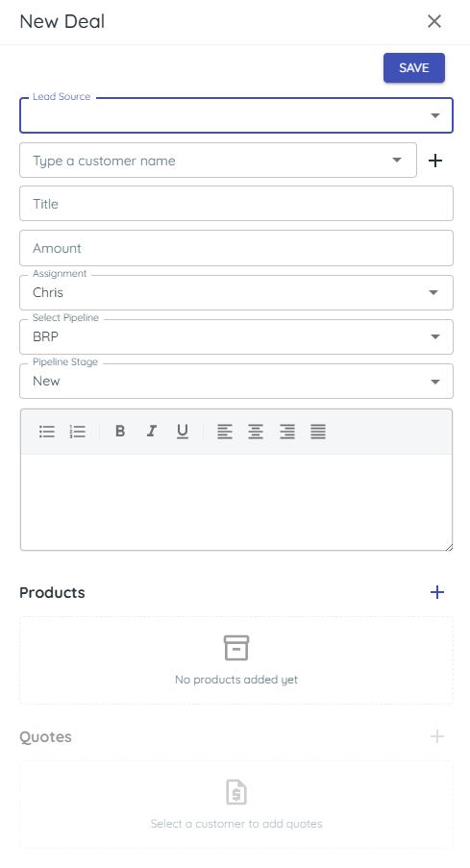470x868 pixels.
Task: Toggle italic formatting in the editor
Action: [x=151, y=431]
